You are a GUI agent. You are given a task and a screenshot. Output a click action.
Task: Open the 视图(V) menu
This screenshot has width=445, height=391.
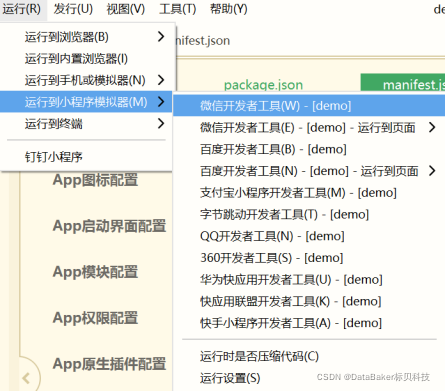[x=126, y=9]
